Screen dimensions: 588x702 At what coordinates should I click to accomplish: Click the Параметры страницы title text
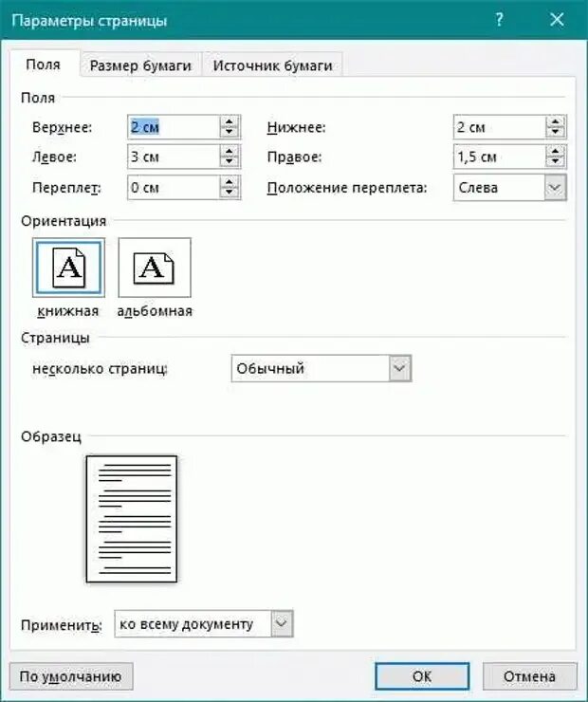(89, 21)
